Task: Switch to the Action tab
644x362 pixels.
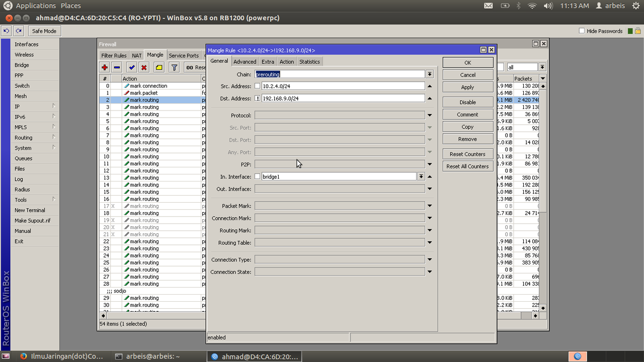Action: 287,62
